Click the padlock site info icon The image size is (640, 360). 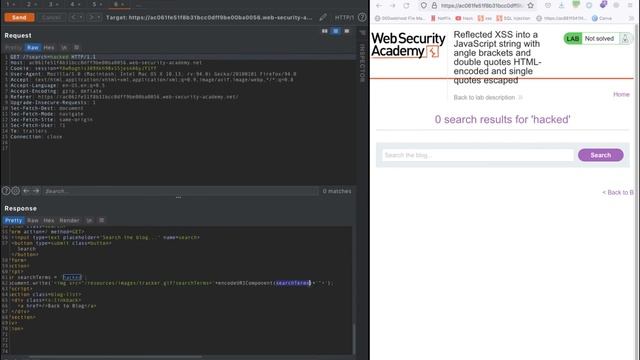(434, 5)
